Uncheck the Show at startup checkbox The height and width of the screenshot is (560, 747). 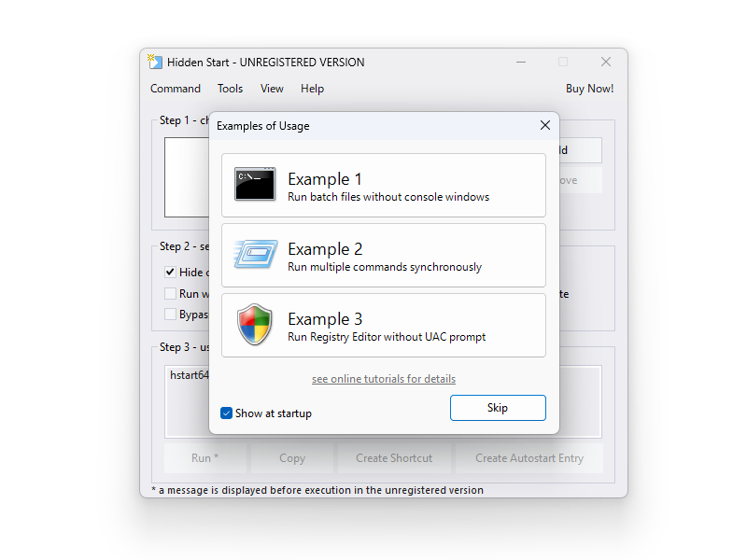(226, 413)
